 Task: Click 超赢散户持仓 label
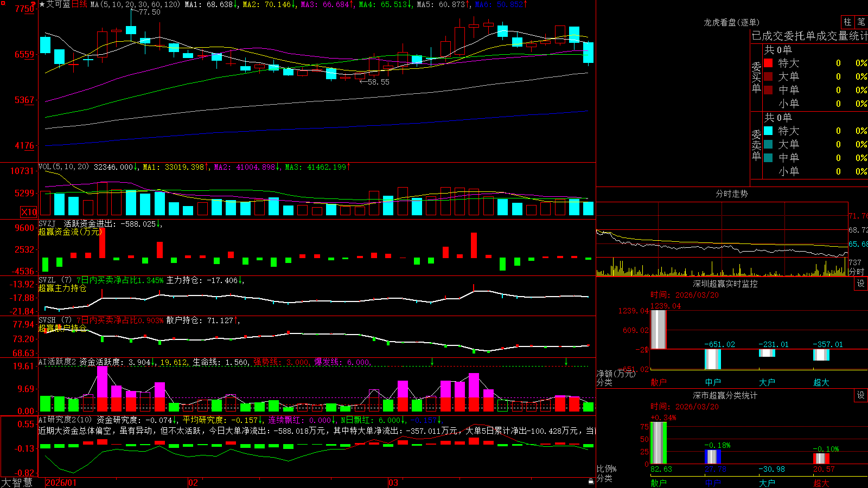[x=62, y=328]
